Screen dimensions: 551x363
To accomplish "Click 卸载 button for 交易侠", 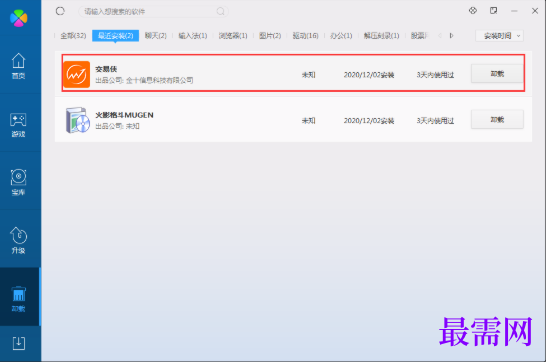I will point(497,74).
